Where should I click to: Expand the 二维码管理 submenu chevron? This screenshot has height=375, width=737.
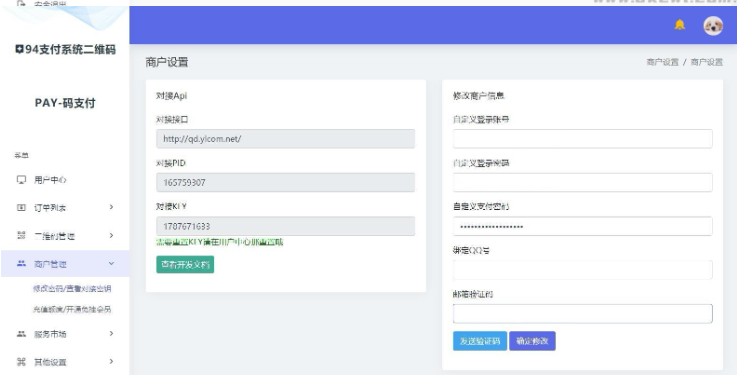tap(111, 235)
